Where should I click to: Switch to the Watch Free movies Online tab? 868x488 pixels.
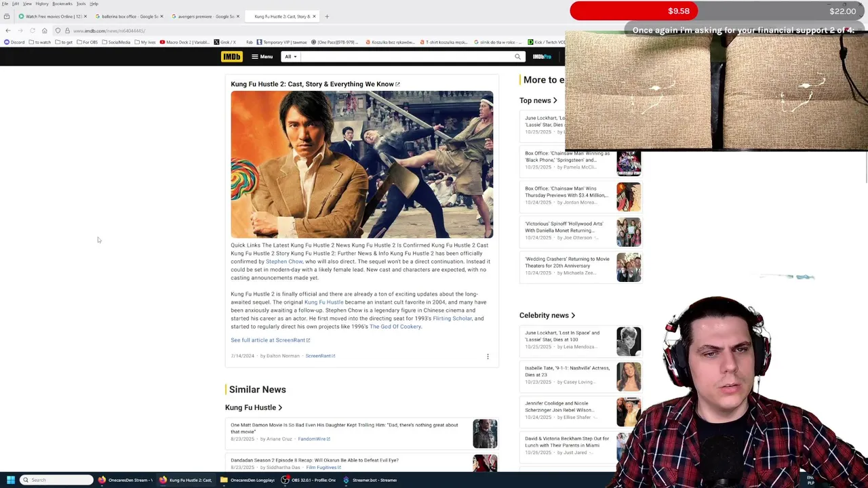pos(52,16)
